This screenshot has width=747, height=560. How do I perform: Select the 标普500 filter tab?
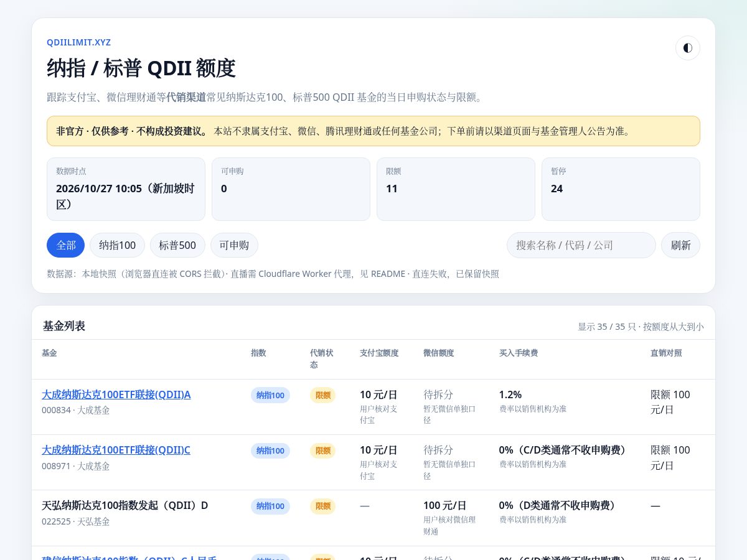click(177, 245)
